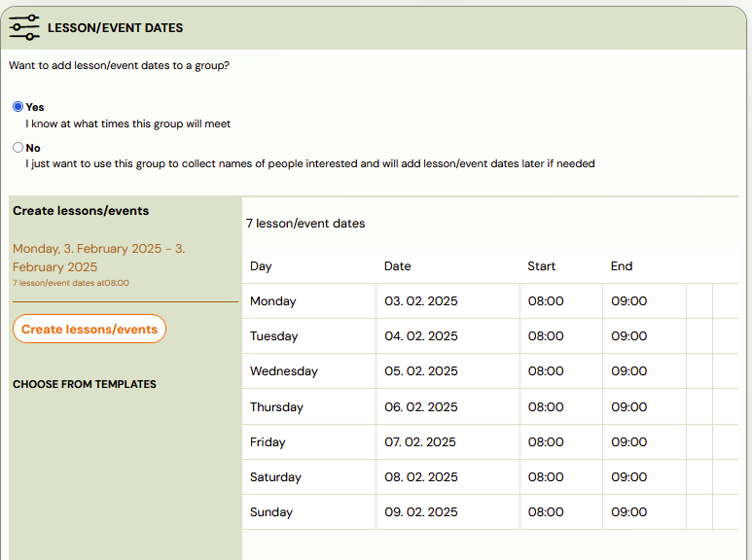Click Friday's 09:00 end time
The width and height of the screenshot is (752, 560).
click(x=628, y=442)
